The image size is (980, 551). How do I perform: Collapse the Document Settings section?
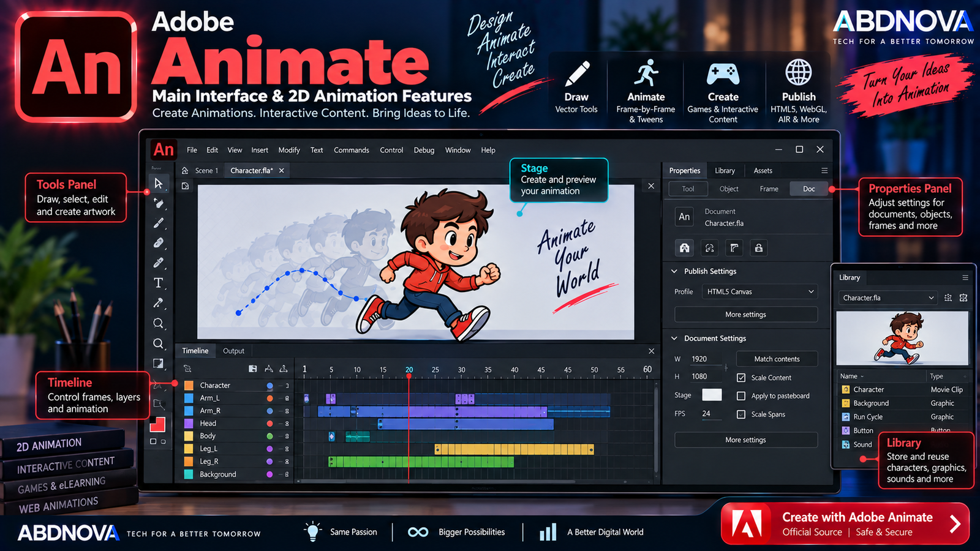(674, 338)
